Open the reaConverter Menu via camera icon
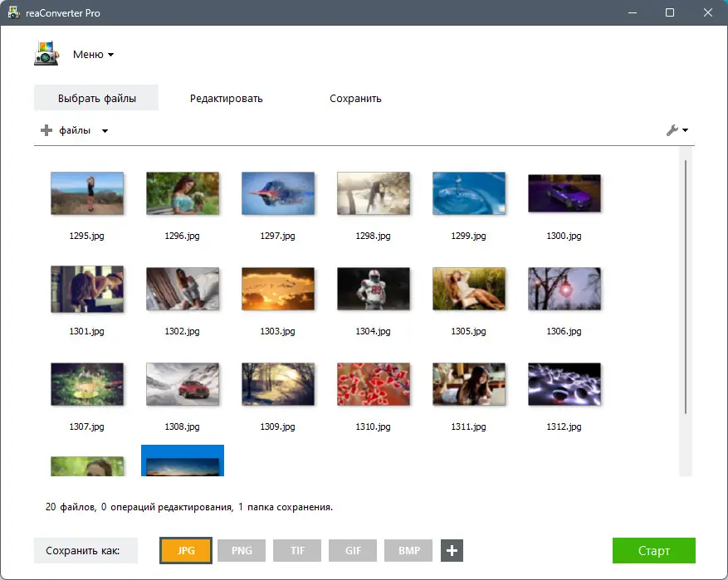Viewport: 728px width, 580px height. coord(46,53)
